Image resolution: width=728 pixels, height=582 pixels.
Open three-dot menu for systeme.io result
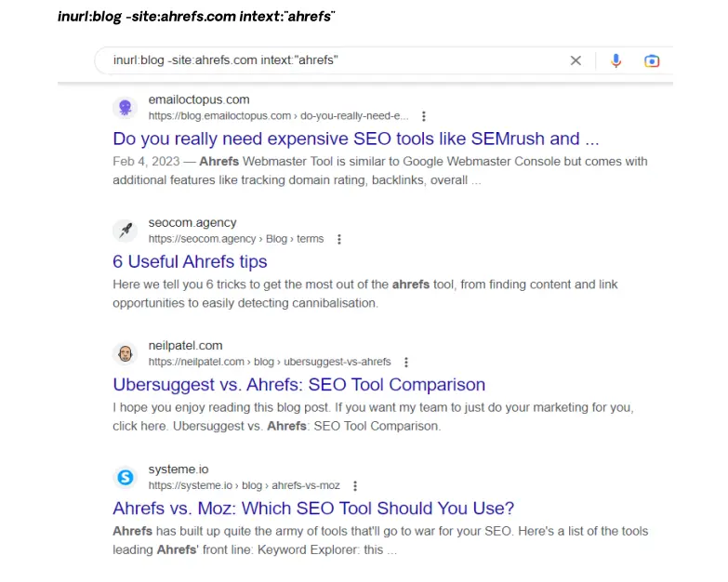tap(355, 485)
